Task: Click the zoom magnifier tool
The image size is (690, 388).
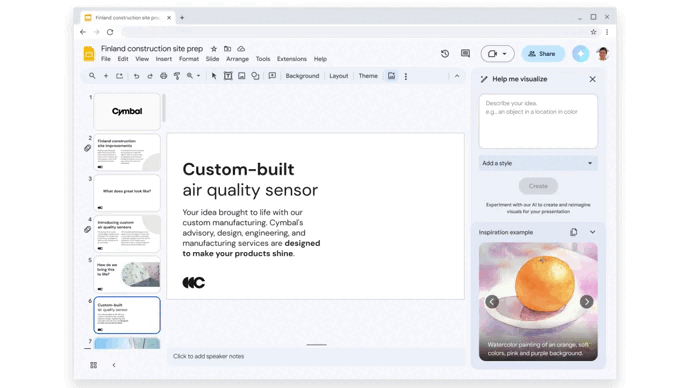Action: pos(190,76)
